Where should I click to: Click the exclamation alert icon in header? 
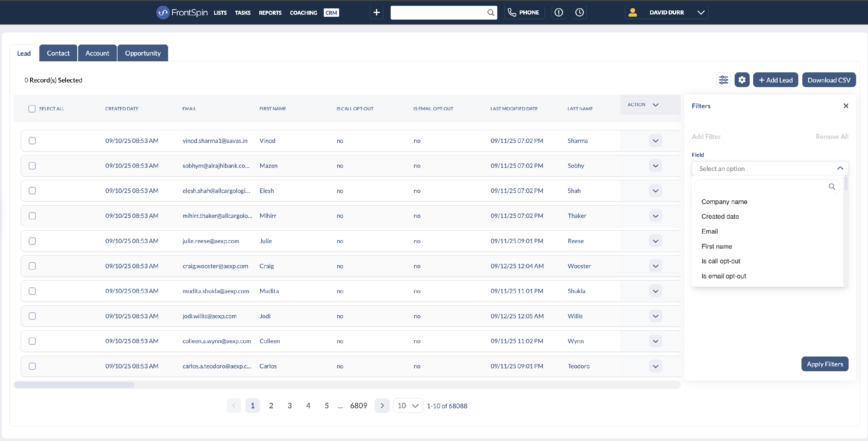(x=558, y=12)
